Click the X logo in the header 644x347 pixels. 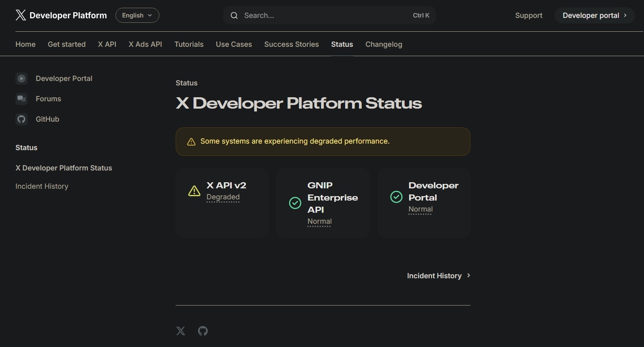[20, 15]
